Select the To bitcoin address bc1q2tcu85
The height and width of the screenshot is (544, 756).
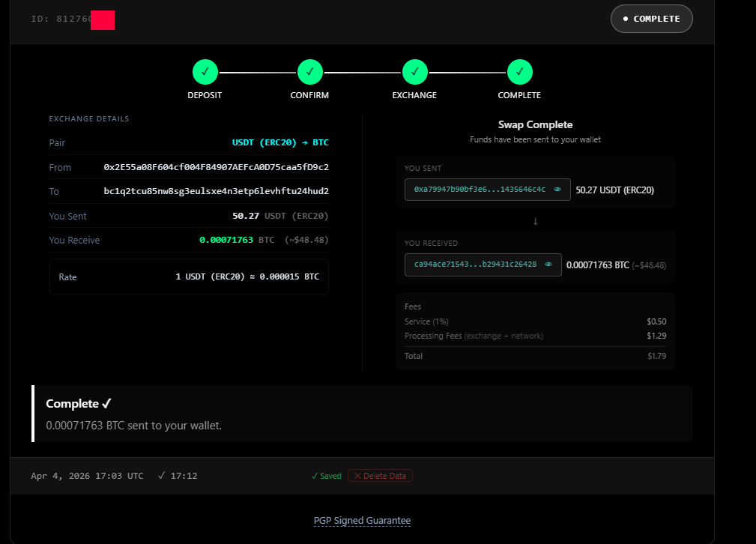pyautogui.click(x=216, y=191)
